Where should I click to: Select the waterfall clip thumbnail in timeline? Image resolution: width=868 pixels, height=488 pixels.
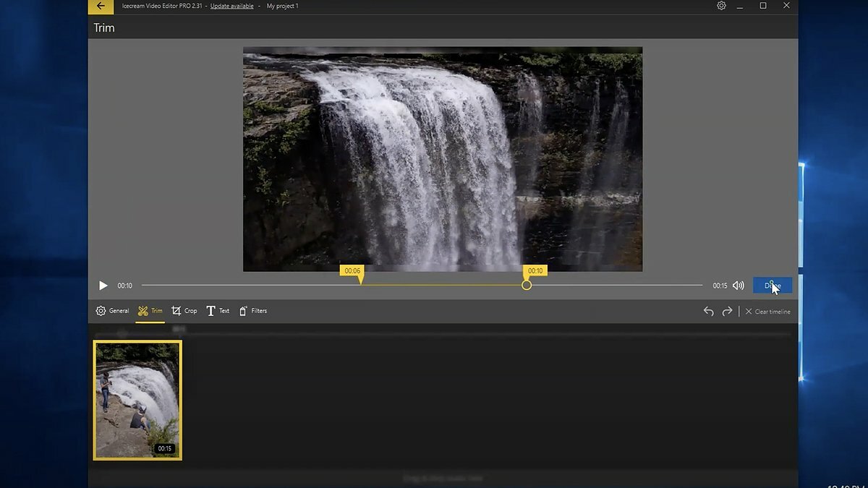coord(137,400)
